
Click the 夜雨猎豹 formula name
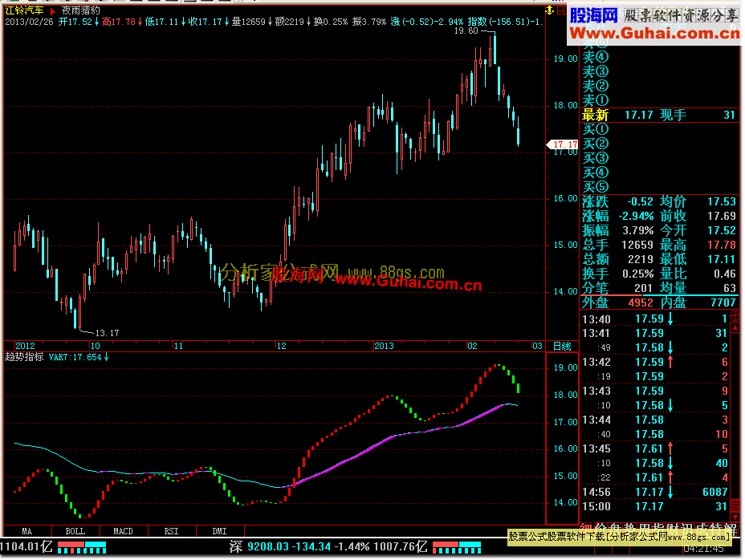pyautogui.click(x=81, y=10)
